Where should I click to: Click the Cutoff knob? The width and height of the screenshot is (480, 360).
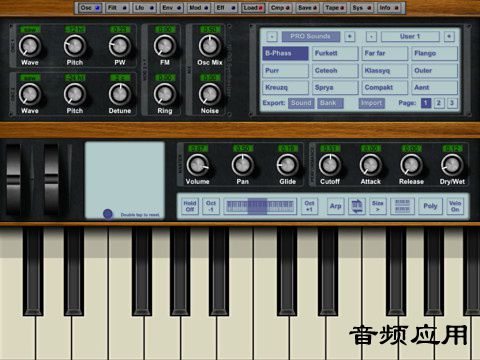(x=330, y=165)
